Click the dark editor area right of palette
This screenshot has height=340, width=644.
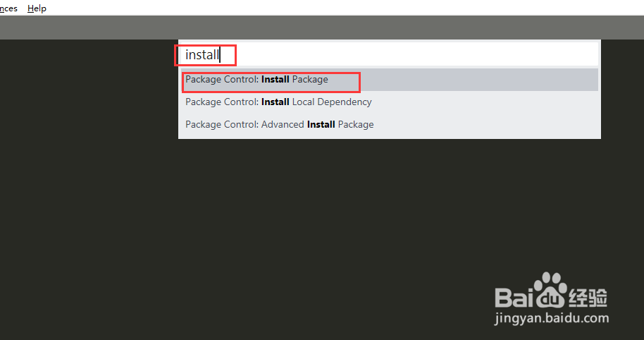pos(622,141)
